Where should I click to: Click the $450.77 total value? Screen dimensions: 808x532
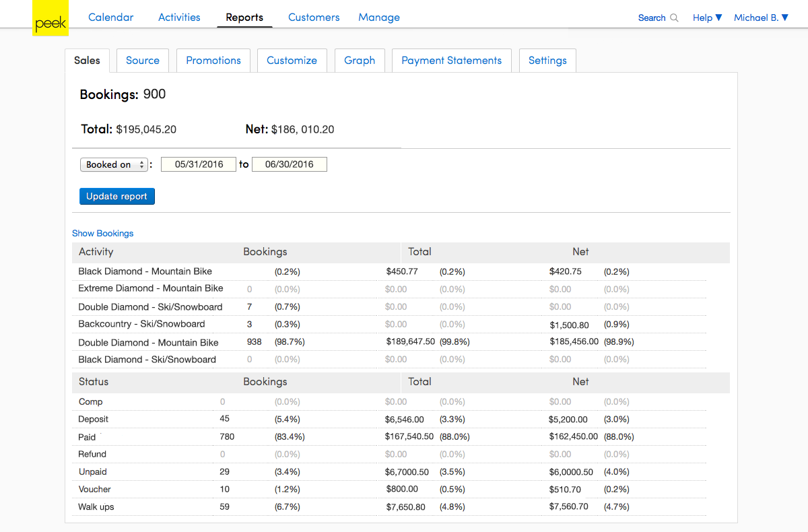tap(402, 271)
